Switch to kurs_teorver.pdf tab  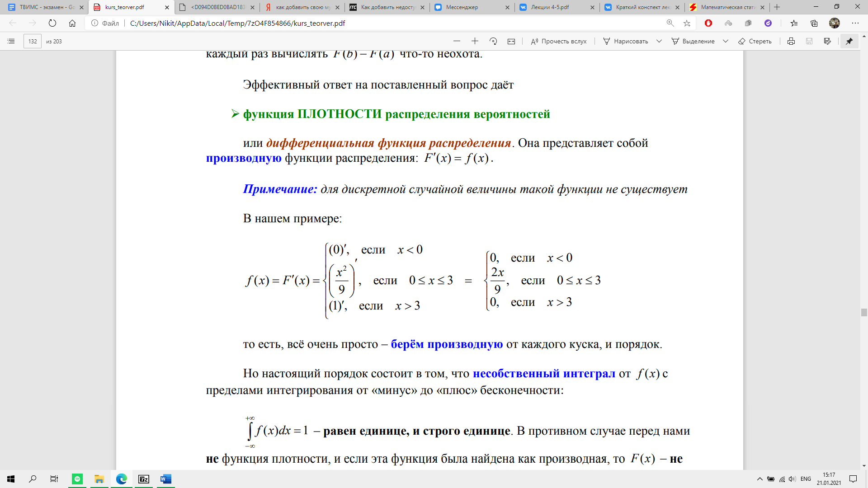point(131,7)
